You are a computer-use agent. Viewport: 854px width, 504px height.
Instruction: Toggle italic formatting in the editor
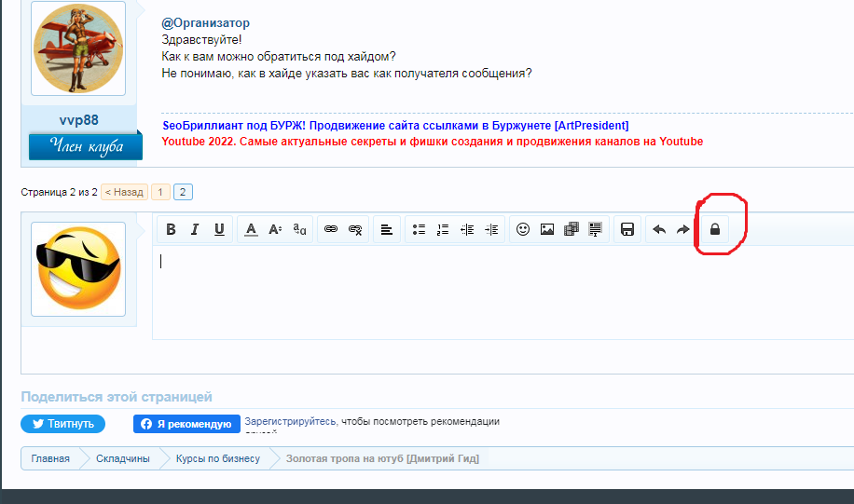click(195, 229)
